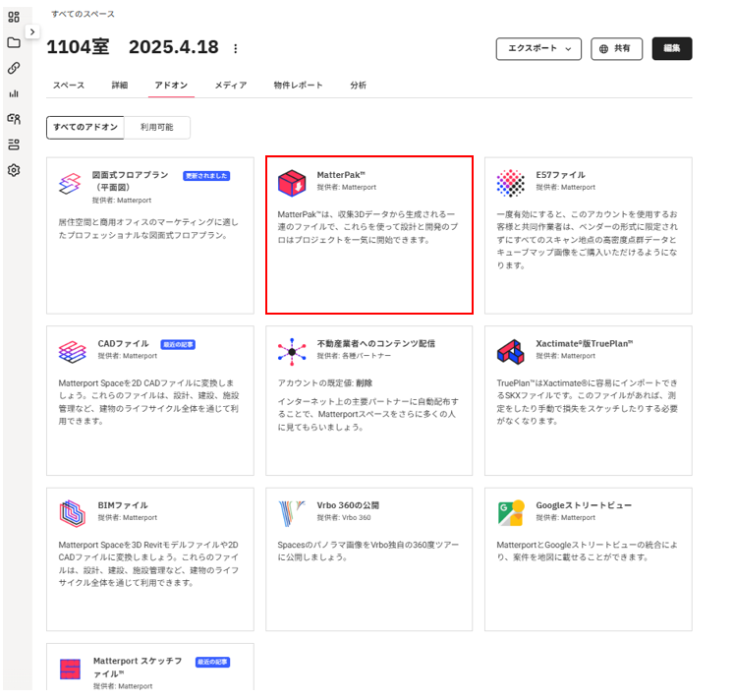Open the 図面式フロアプラン card title

point(130,181)
